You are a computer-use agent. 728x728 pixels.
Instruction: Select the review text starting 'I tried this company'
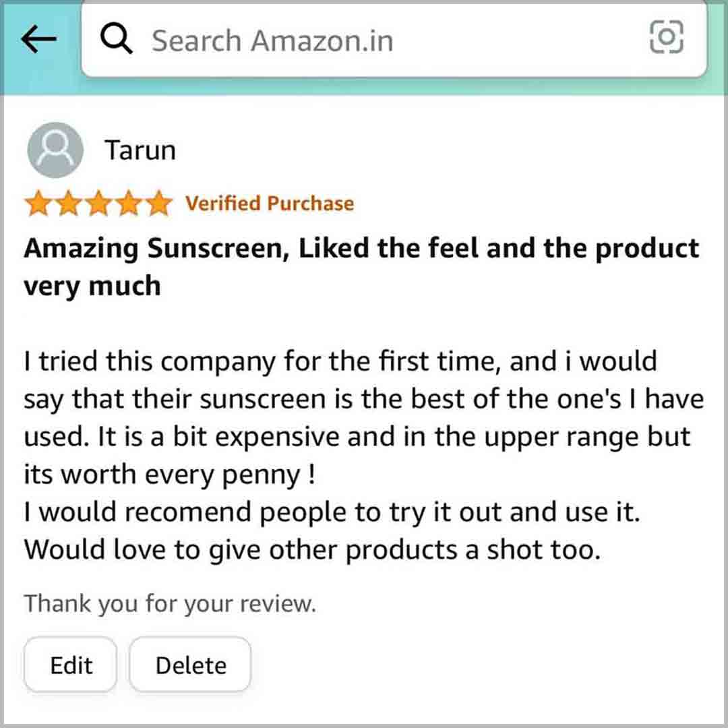point(364,455)
